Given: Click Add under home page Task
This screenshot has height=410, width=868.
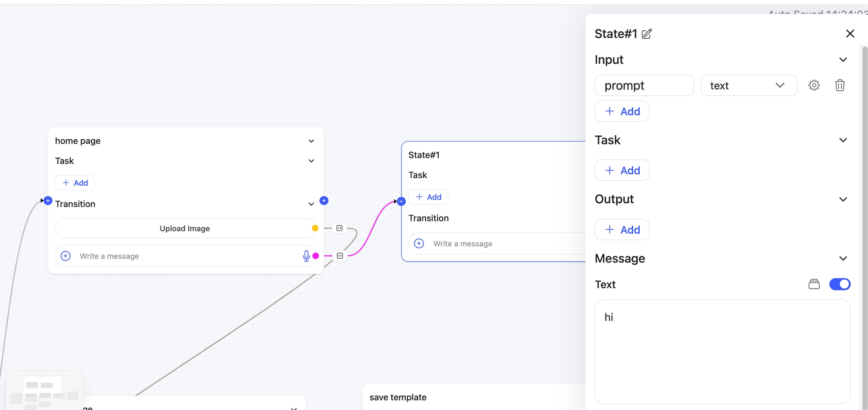Looking at the screenshot, I should (x=75, y=183).
